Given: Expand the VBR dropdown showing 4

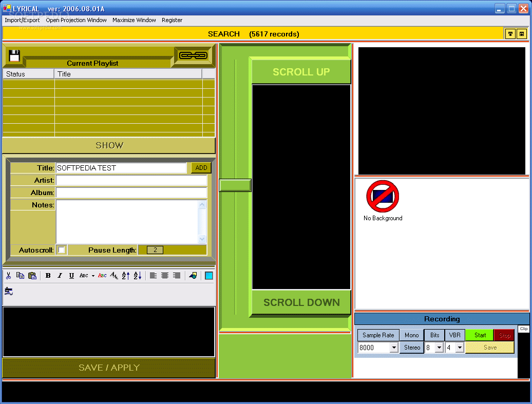Looking at the screenshot, I should pos(460,348).
